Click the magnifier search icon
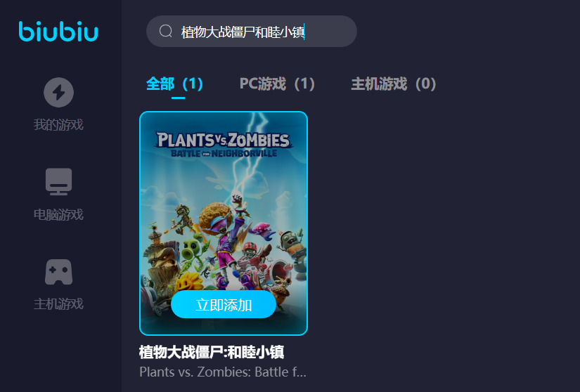This screenshot has height=392, width=580. coord(166,31)
